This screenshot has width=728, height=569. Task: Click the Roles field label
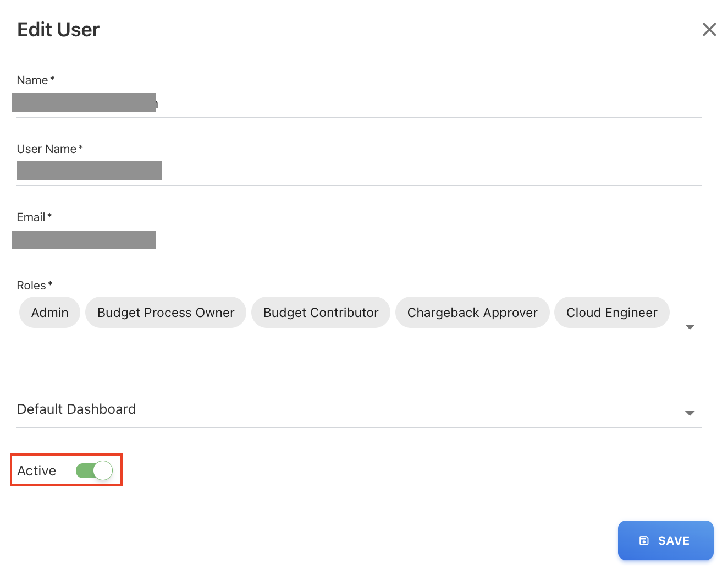pyautogui.click(x=31, y=286)
